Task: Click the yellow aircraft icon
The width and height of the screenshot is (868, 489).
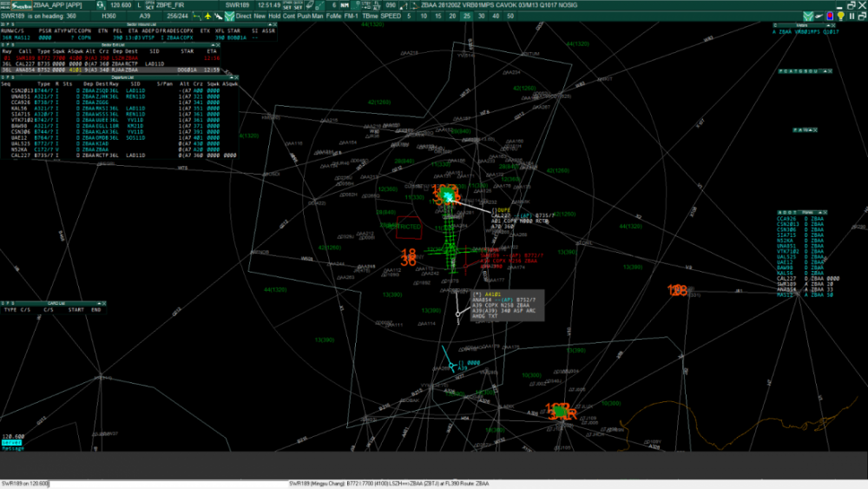Action: [x=207, y=16]
